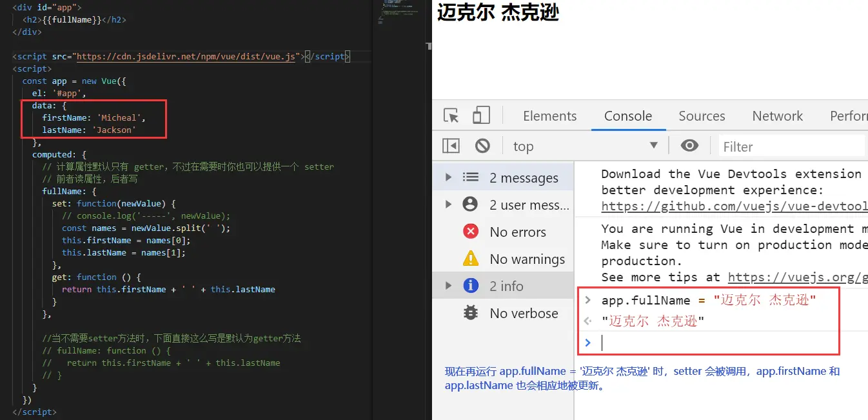Expand the 2 info group arrow
This screenshot has height=420, width=868.
[x=448, y=286]
